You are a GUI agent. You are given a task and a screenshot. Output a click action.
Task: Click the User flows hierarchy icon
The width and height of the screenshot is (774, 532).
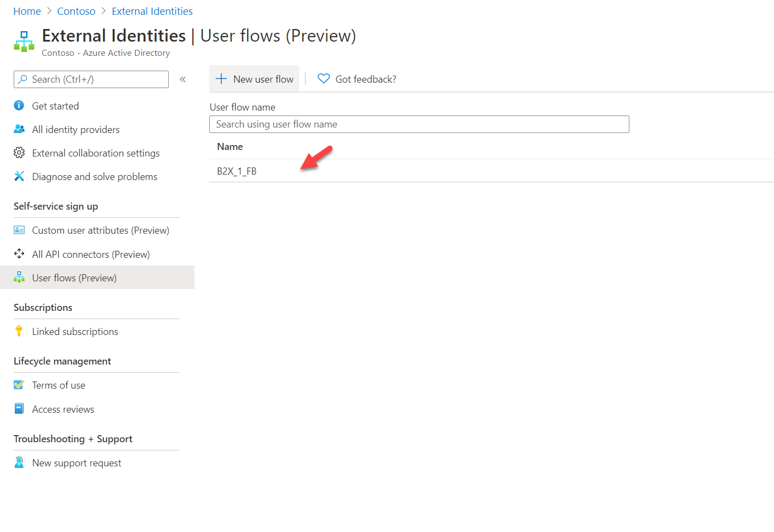[19, 277]
